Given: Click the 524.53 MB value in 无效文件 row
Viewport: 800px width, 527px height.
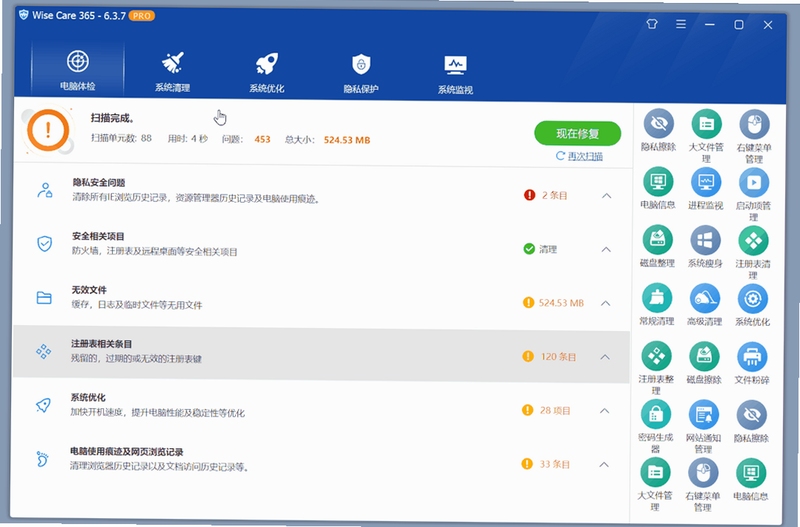Looking at the screenshot, I should 561,303.
